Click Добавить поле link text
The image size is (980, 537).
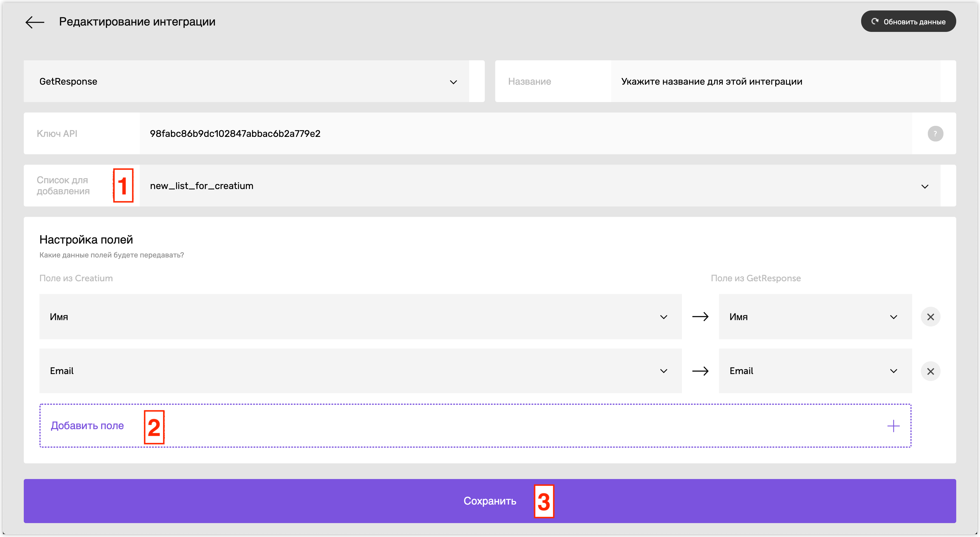[87, 425]
